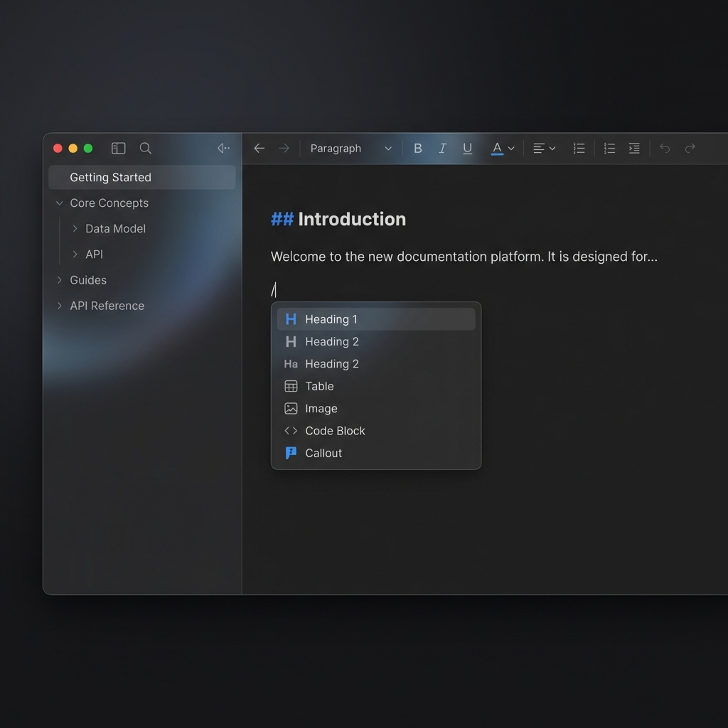Click the undo arrow icon
This screenshot has width=728, height=728.
[x=665, y=149]
